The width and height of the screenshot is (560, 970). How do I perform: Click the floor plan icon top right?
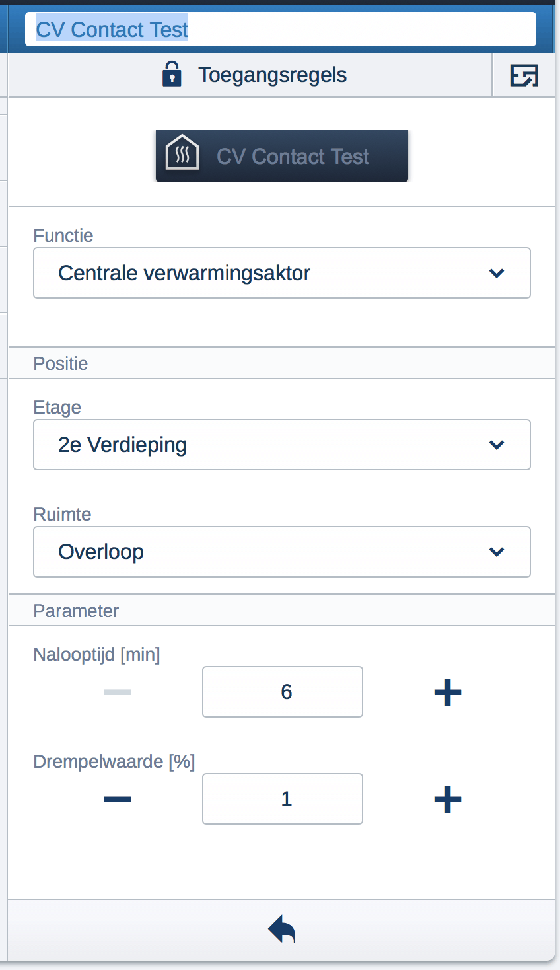524,75
